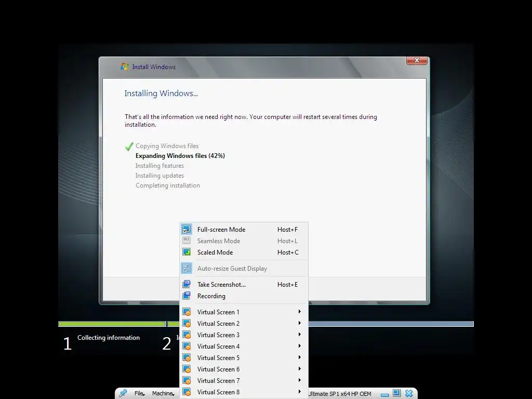Minimize the VM via mini toolbar icon
532x399 pixels.
pos(384,395)
